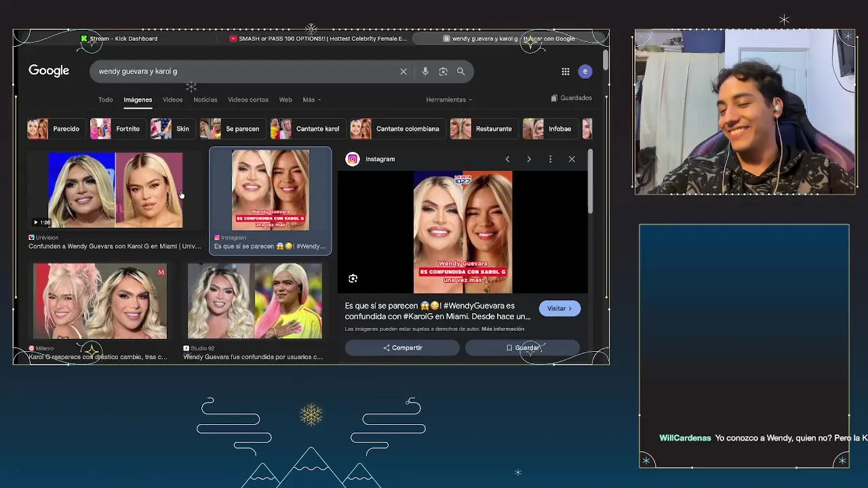Select the Imágenes tab
The width and height of the screenshot is (868, 488).
[x=138, y=100]
